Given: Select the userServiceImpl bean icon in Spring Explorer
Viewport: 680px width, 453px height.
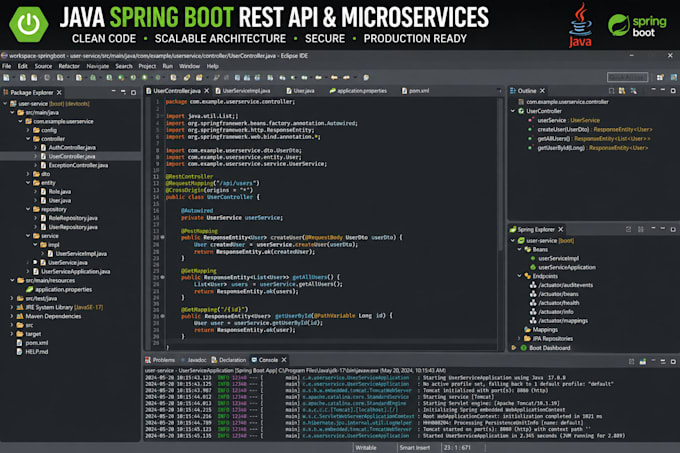Looking at the screenshot, I should (533, 258).
